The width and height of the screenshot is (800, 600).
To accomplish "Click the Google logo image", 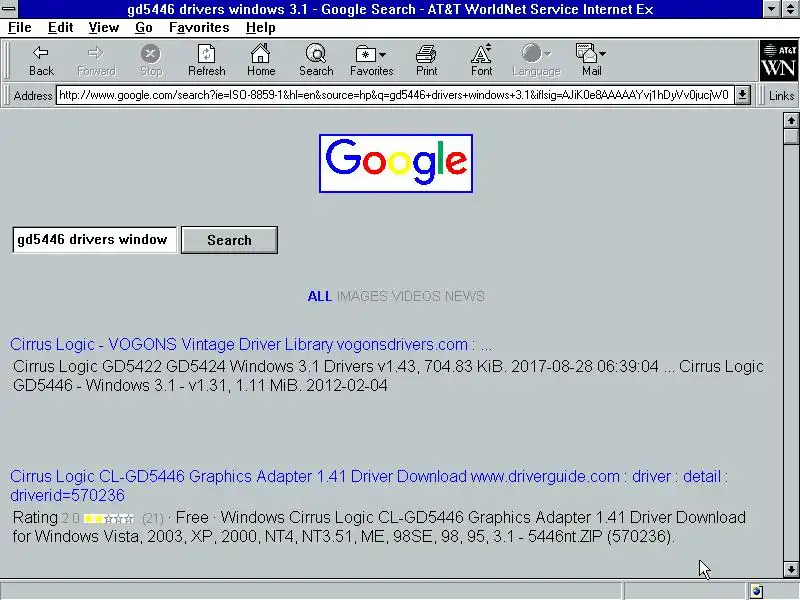I will click(396, 163).
